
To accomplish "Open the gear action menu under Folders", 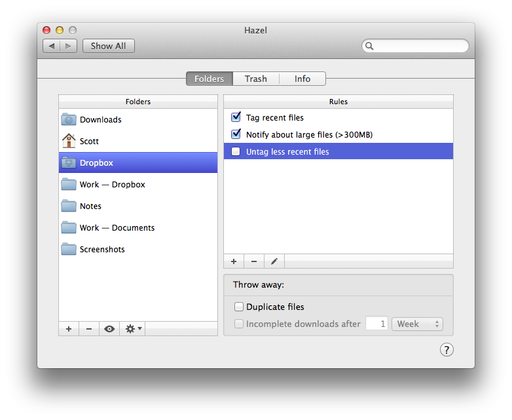I will pyautogui.click(x=133, y=329).
